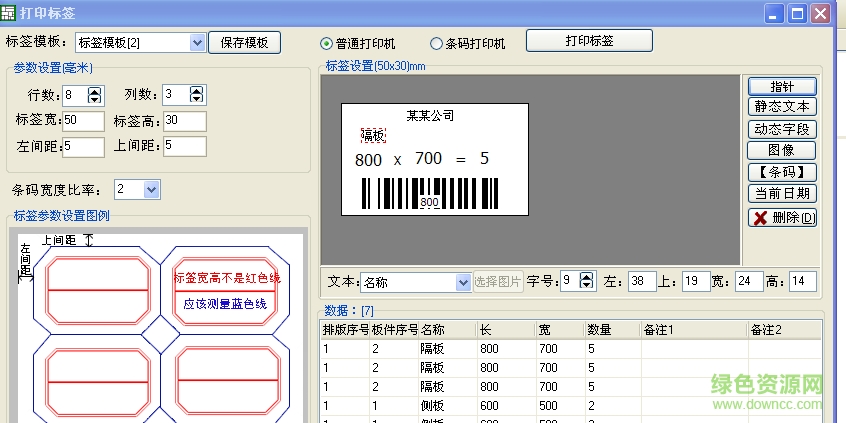
Task: Click the 保存模板 button
Action: pos(244,42)
